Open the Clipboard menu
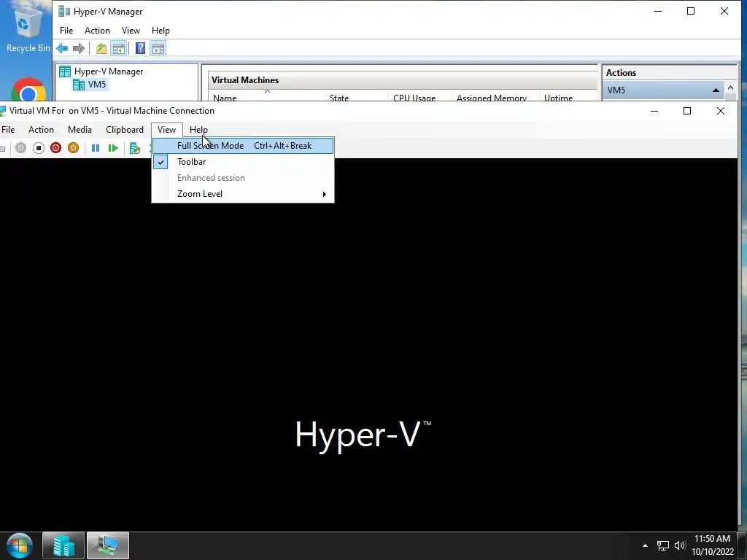747x560 pixels. [x=124, y=130]
